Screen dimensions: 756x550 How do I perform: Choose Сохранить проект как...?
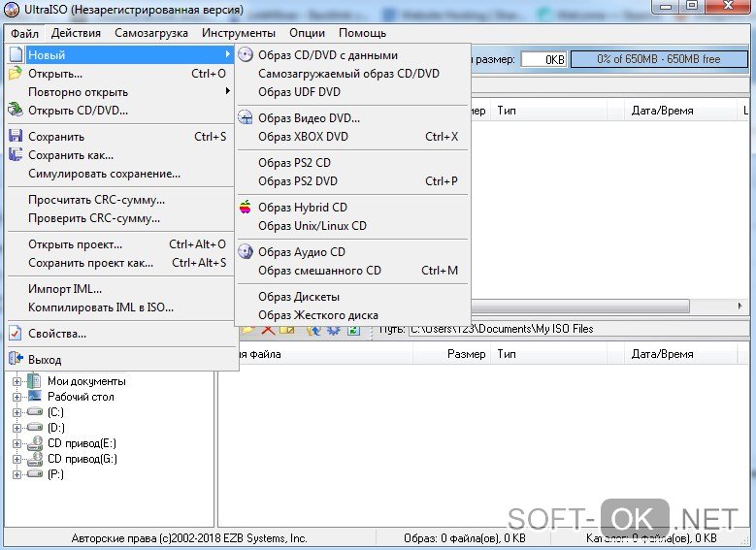(121, 263)
